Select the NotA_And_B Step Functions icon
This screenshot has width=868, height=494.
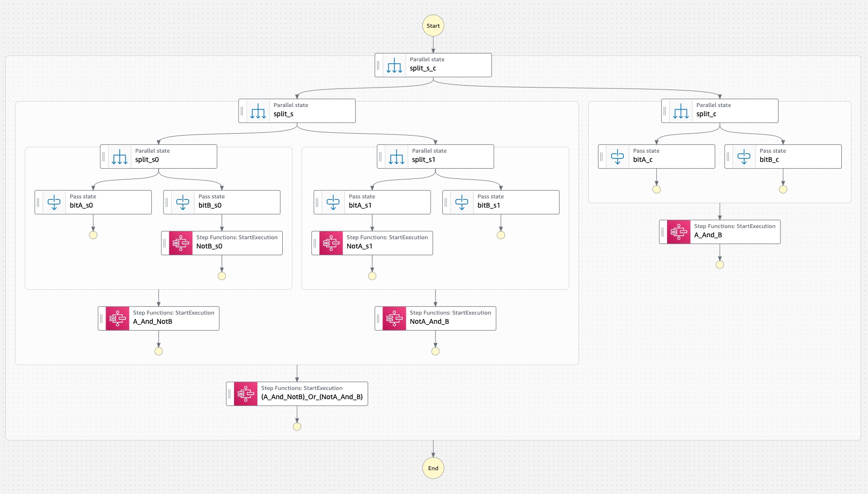[394, 318]
